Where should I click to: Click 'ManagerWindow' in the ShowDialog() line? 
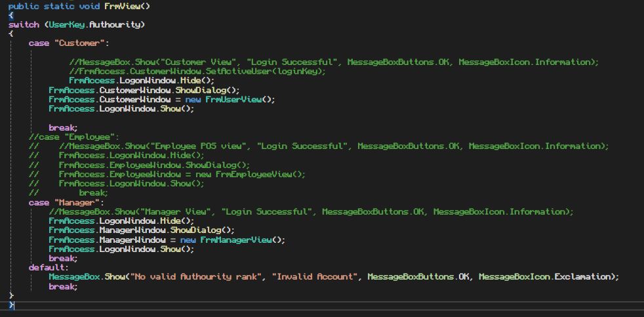tap(132, 230)
